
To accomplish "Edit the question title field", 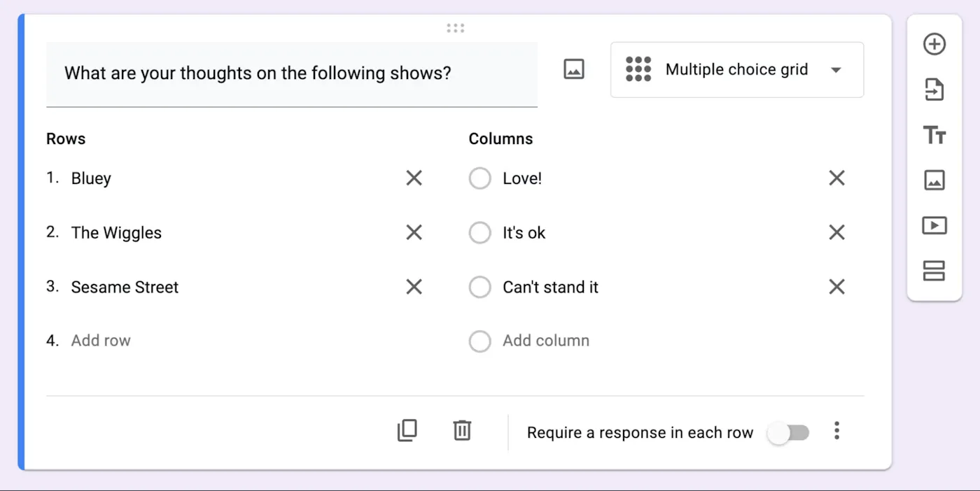I will click(x=292, y=74).
